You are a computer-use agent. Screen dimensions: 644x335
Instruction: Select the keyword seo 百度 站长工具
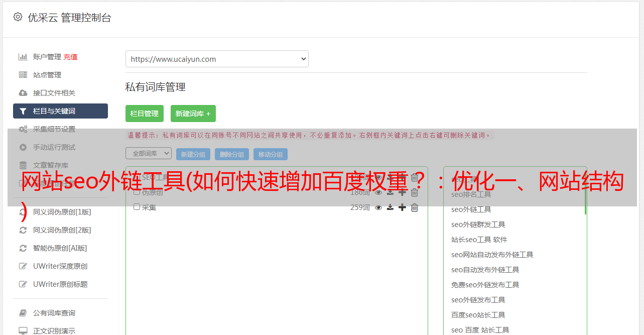(x=480, y=330)
